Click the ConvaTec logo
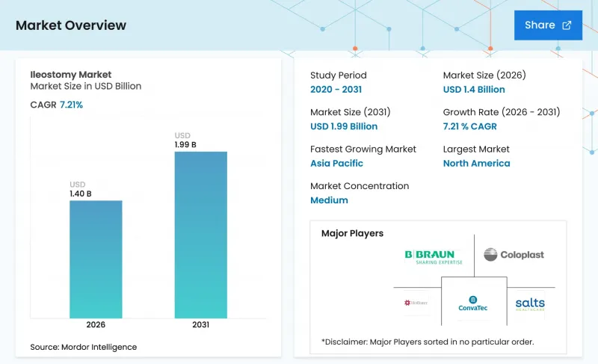The height and width of the screenshot is (364, 598). 473,303
